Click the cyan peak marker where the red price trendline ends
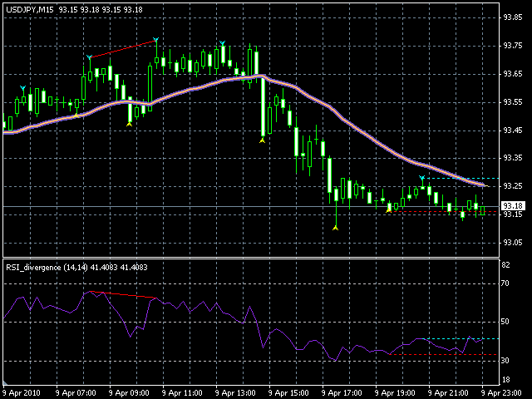Screen dimensions: 532x399 [x=155, y=40]
